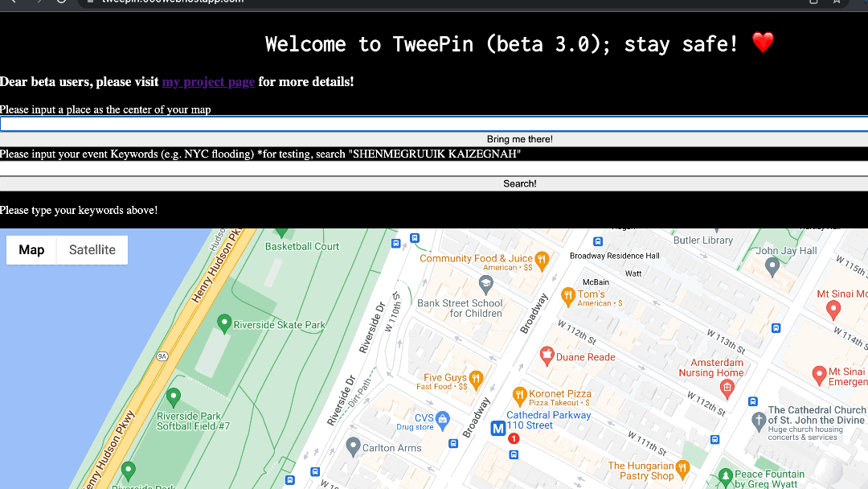Viewport: 868px width, 489px height.
Task: Click the McBain map label
Action: coord(596,281)
